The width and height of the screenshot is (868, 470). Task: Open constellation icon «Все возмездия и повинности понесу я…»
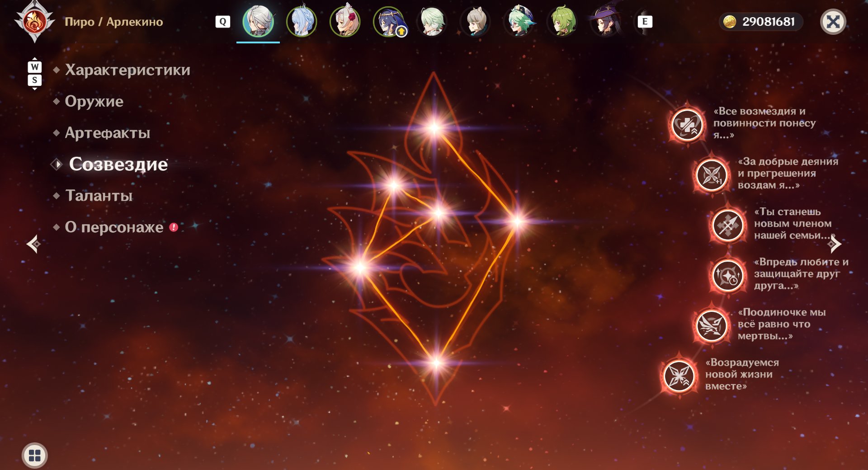tap(687, 124)
